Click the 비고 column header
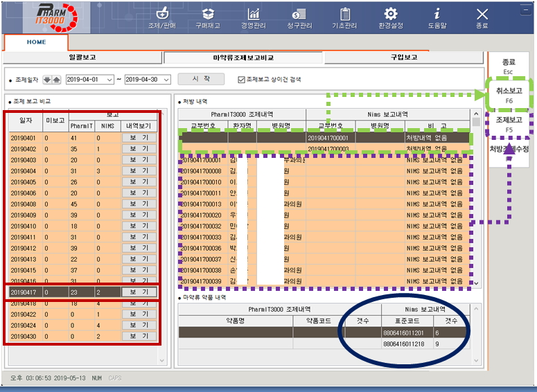This screenshot has height=392, width=537. pos(437,125)
